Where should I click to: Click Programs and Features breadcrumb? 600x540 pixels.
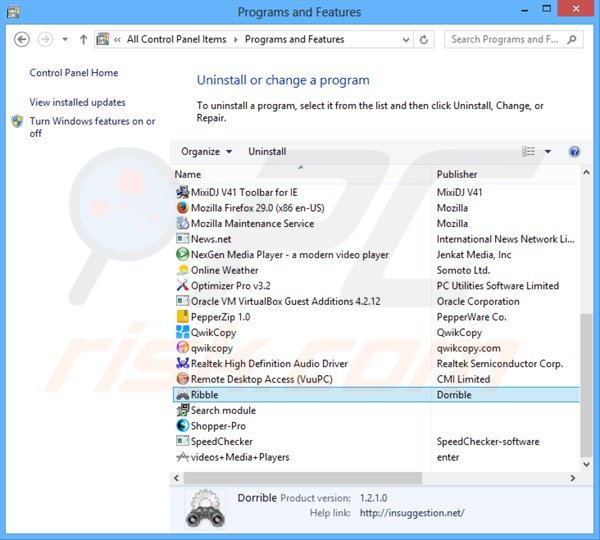294,39
